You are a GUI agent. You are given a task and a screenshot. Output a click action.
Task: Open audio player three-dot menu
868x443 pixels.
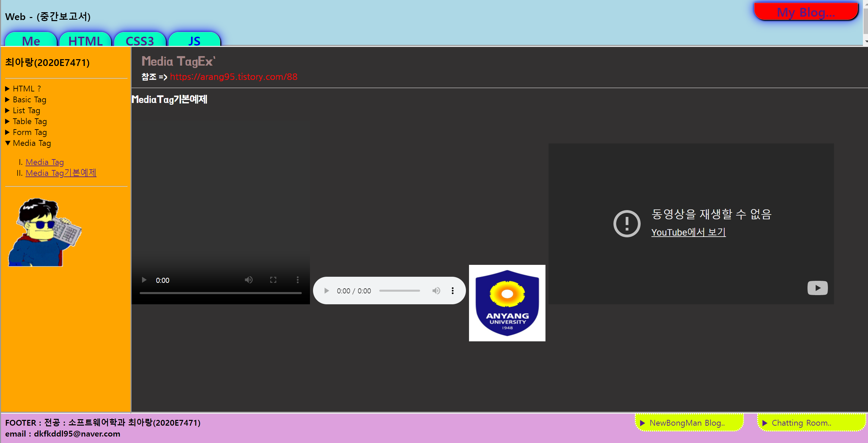(x=453, y=291)
